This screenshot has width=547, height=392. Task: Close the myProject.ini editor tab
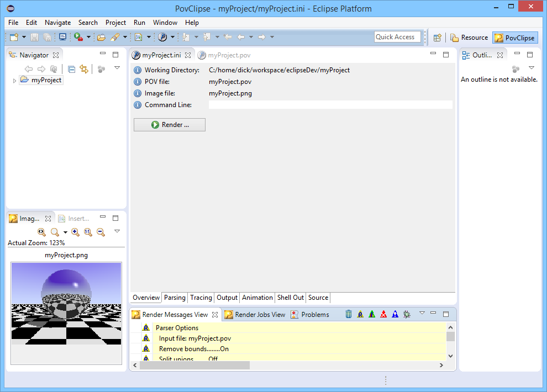[x=188, y=55]
